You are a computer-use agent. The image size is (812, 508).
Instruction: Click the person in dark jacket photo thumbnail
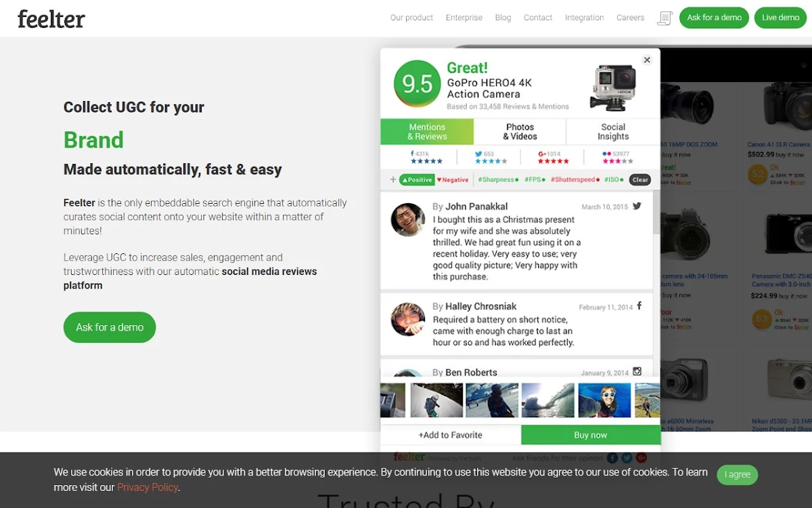[492, 400]
